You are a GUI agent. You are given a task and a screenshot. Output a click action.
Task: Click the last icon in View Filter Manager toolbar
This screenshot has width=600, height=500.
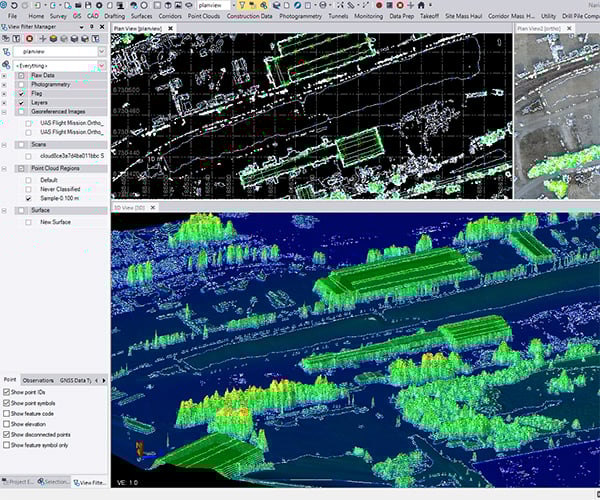(x=95, y=39)
